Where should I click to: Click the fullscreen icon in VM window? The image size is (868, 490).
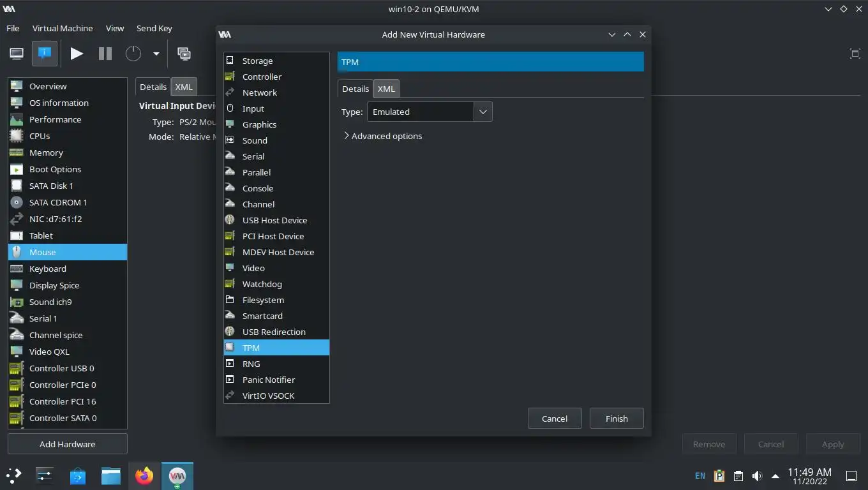(855, 54)
